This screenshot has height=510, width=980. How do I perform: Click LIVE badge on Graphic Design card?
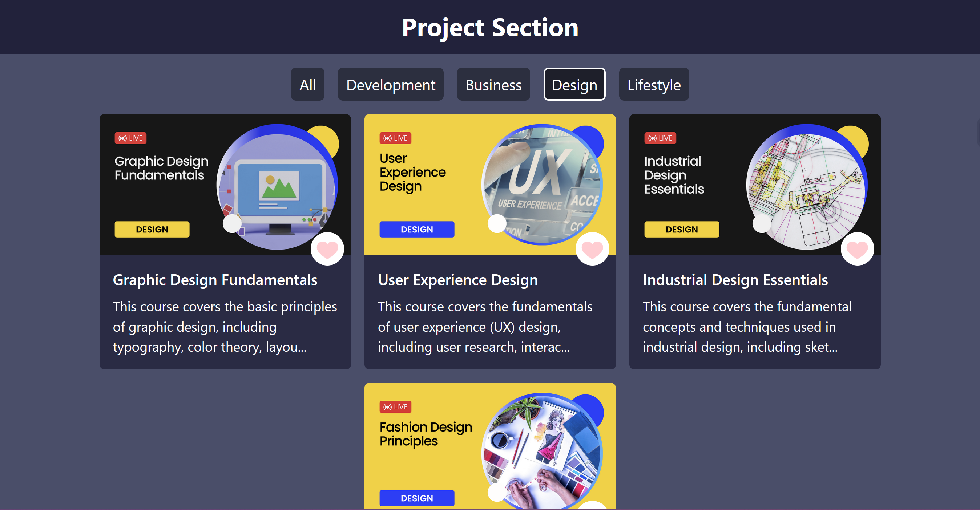pos(130,138)
